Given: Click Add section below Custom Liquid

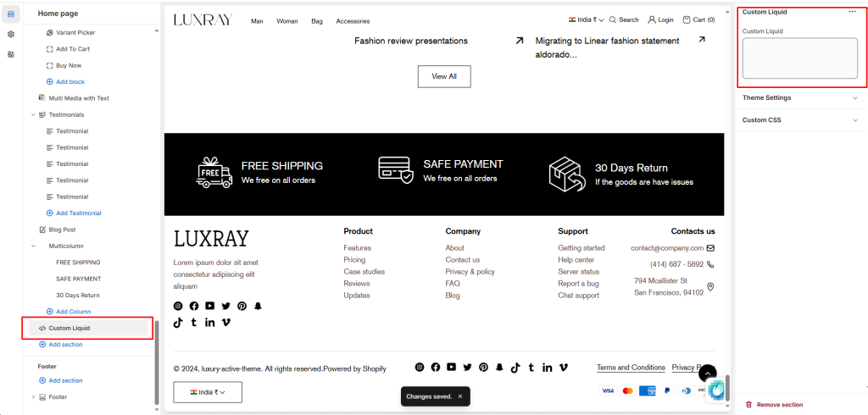Looking at the screenshot, I should point(61,344).
